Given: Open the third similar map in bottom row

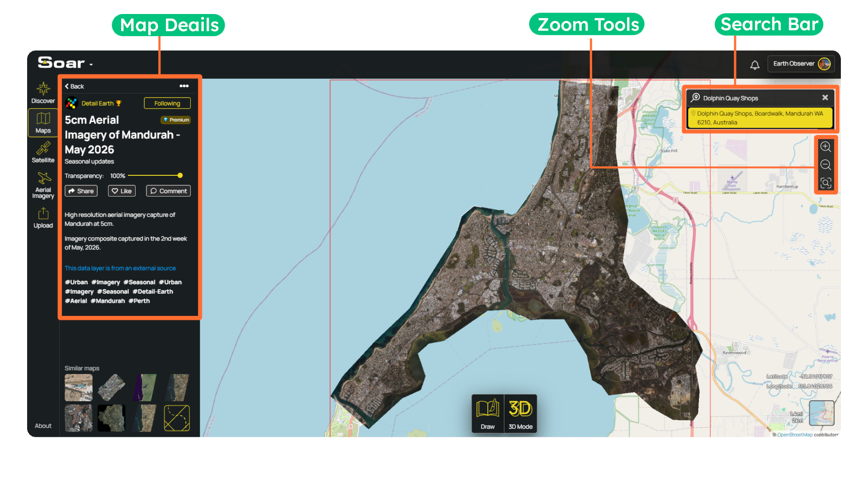Looking at the screenshot, I should [x=144, y=418].
